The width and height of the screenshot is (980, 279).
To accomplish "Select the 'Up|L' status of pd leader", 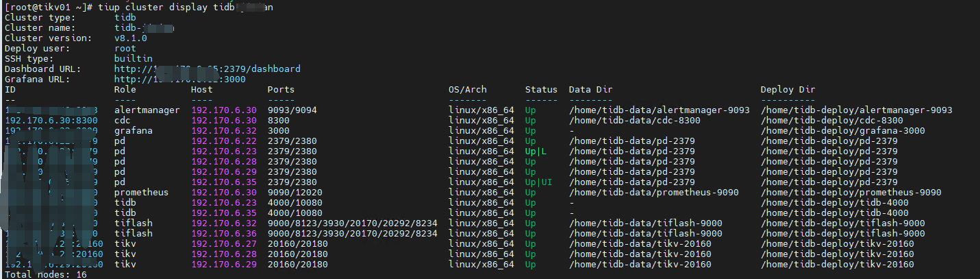I will click(536, 151).
